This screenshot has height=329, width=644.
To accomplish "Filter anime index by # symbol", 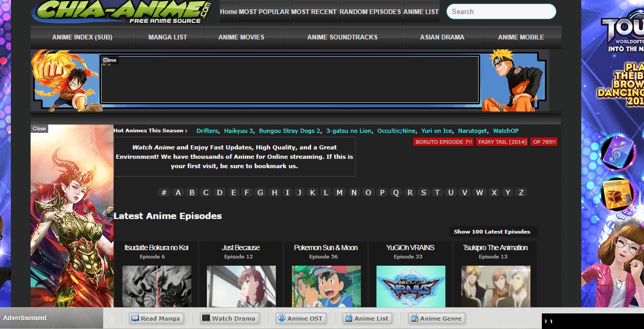I will (164, 193).
